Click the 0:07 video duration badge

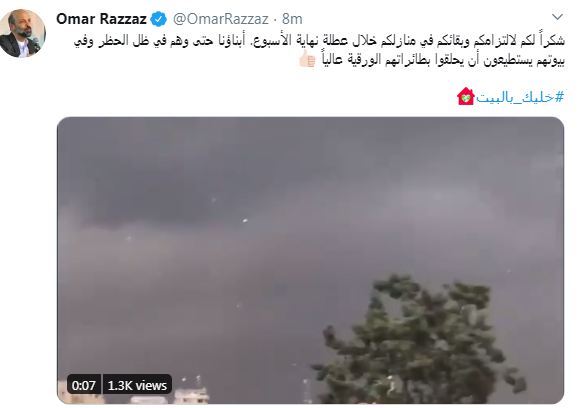pos(84,386)
